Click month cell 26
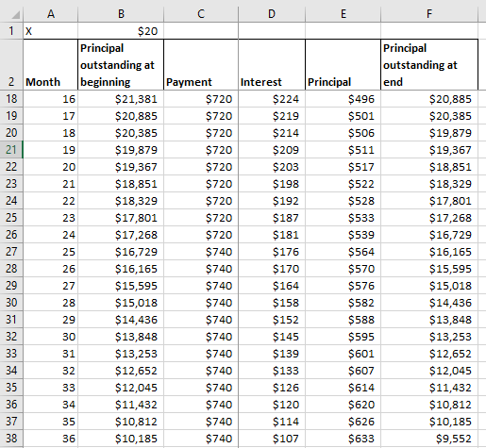Screen dimensions: 486x448 pyautogui.click(x=50, y=269)
